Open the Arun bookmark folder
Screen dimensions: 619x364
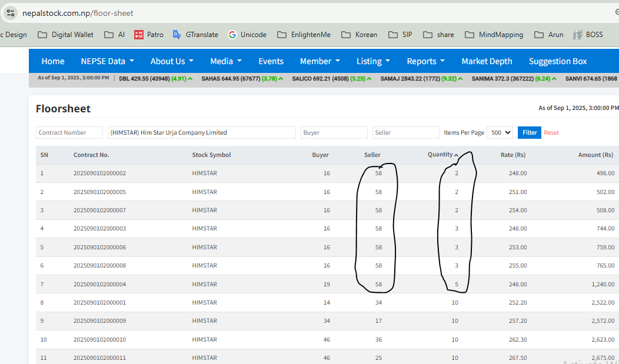(549, 35)
